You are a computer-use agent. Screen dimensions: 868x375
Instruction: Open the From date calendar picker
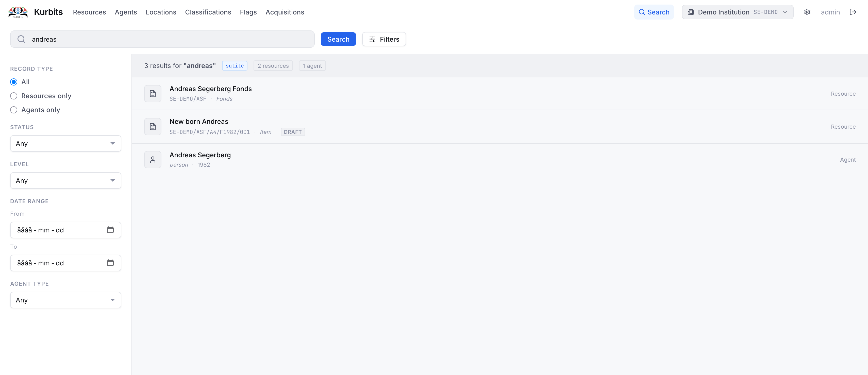pos(110,230)
